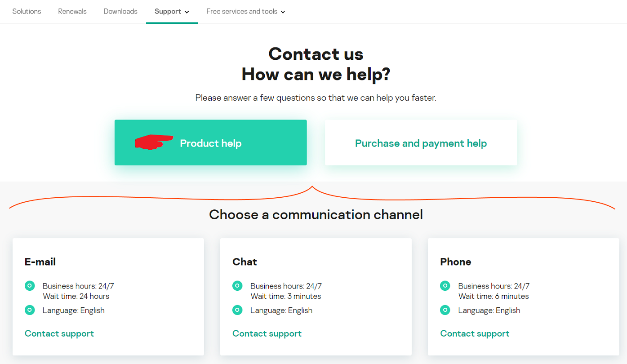Image resolution: width=627 pixels, height=364 pixels.
Task: Click Contact support under Phone
Action: point(475,333)
